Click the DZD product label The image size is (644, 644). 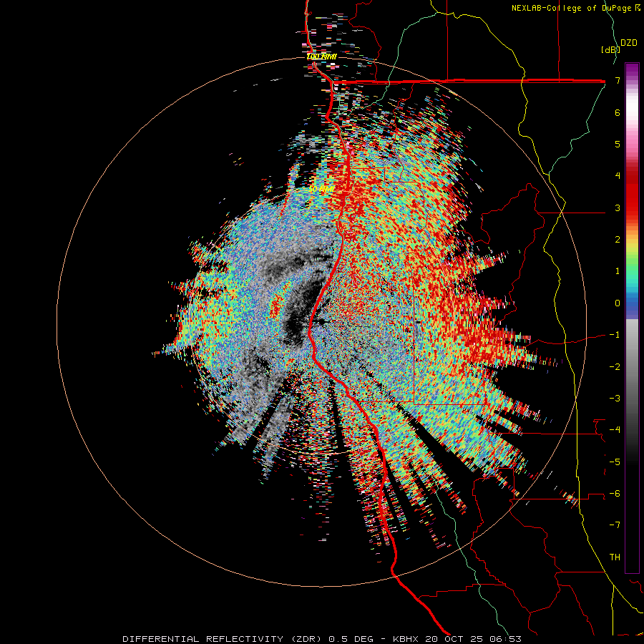point(628,43)
